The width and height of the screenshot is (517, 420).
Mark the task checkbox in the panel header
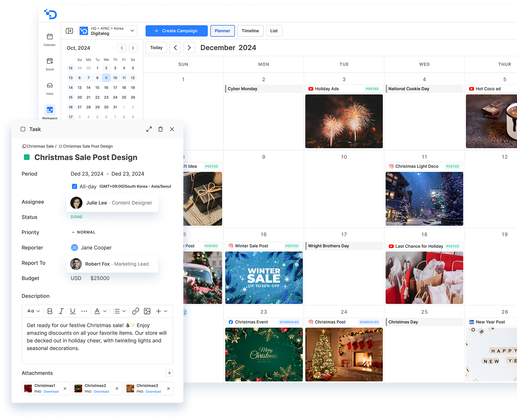pos(23,129)
